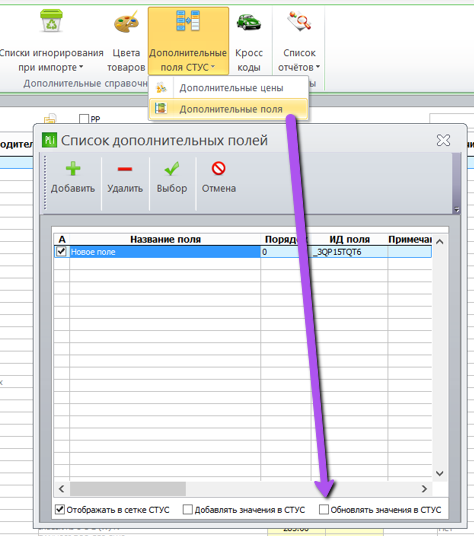
Task: Select field ID cell _3QP15TQT6
Action: click(x=349, y=252)
